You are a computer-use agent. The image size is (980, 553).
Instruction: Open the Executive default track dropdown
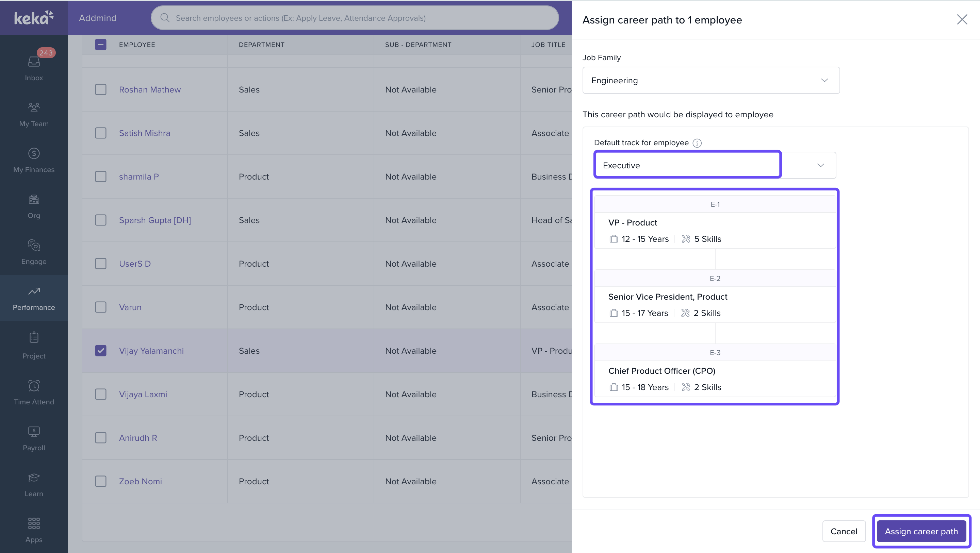pos(715,165)
